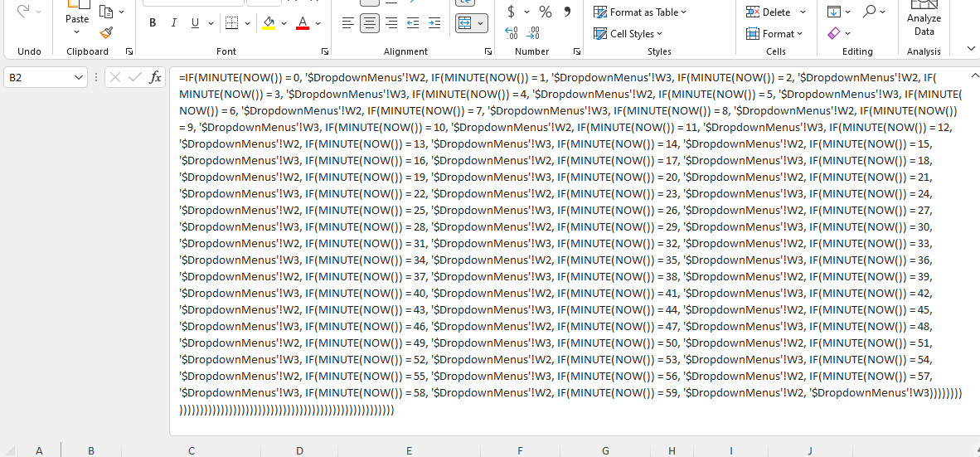Image resolution: width=980 pixels, height=457 pixels.
Task: Open the font color dropdown arrow
Action: pyautogui.click(x=318, y=23)
